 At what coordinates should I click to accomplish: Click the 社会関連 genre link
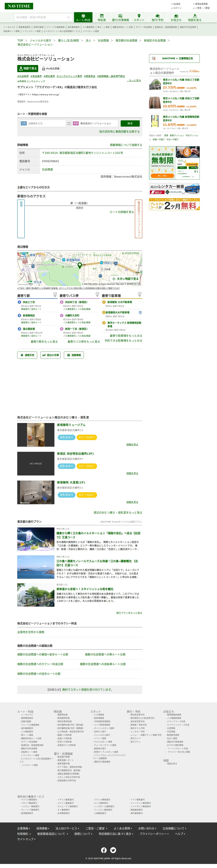[47, 169]
